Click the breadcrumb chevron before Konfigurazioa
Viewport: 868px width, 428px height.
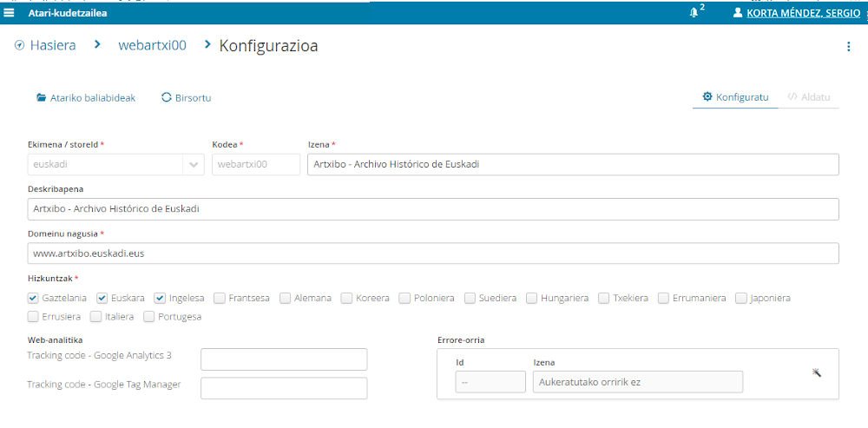pos(207,44)
